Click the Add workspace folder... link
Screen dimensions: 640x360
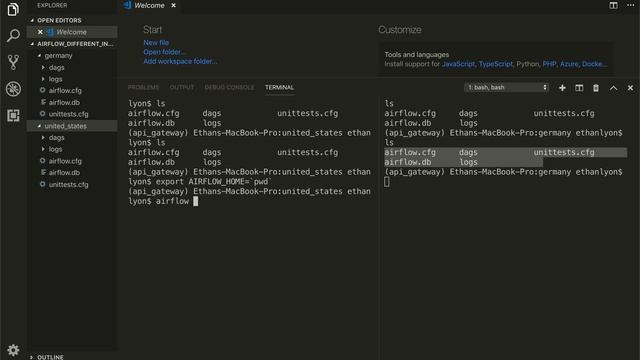[180, 61]
